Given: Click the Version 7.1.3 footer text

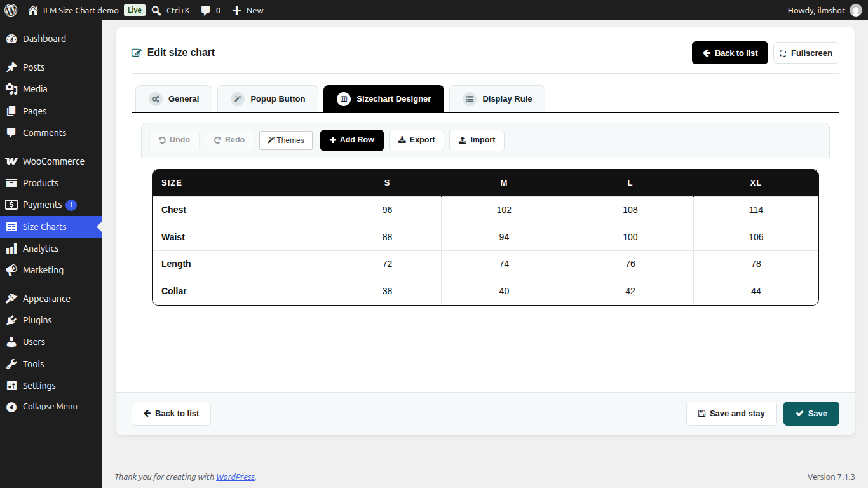Looking at the screenshot, I should tap(831, 477).
